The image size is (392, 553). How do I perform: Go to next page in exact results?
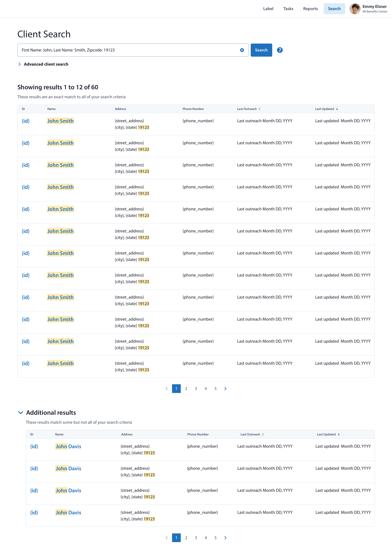(225, 388)
